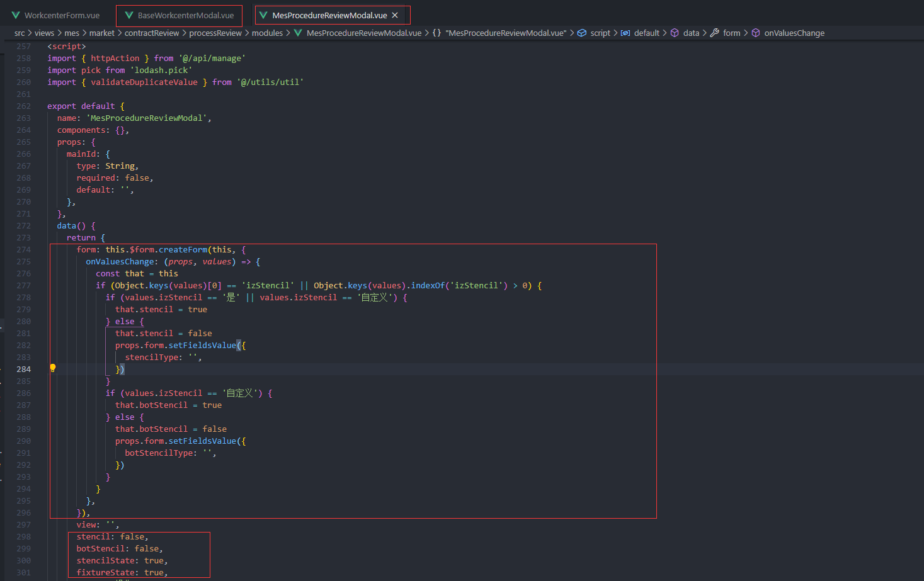Click the '@/utils/util' import path
924x581 pixels.
pyautogui.click(x=270, y=82)
